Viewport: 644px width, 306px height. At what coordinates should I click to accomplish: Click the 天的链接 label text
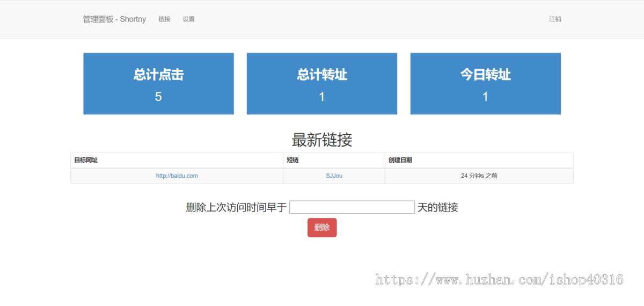point(438,207)
